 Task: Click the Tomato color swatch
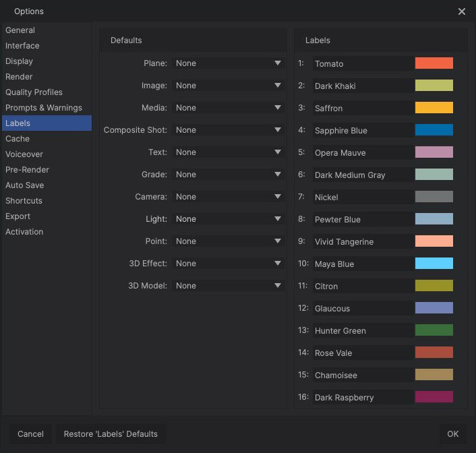pyautogui.click(x=434, y=63)
